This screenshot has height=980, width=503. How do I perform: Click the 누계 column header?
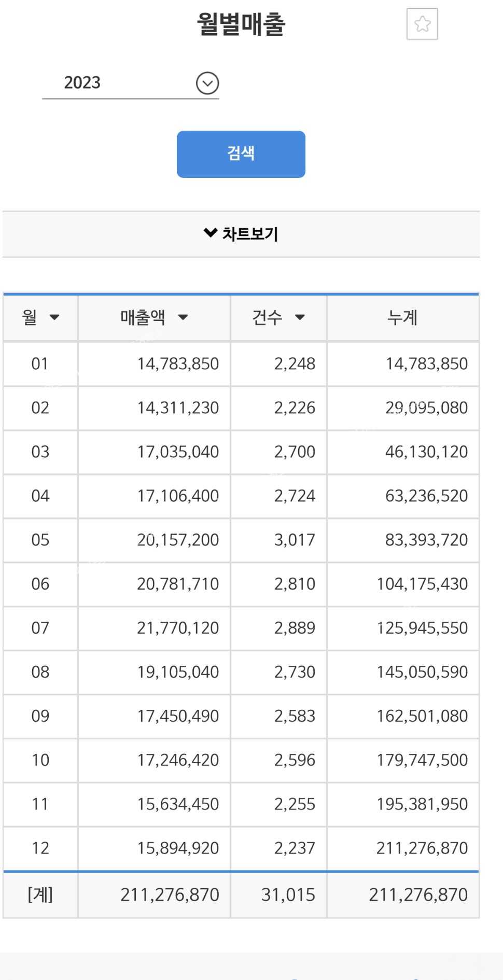point(402,317)
